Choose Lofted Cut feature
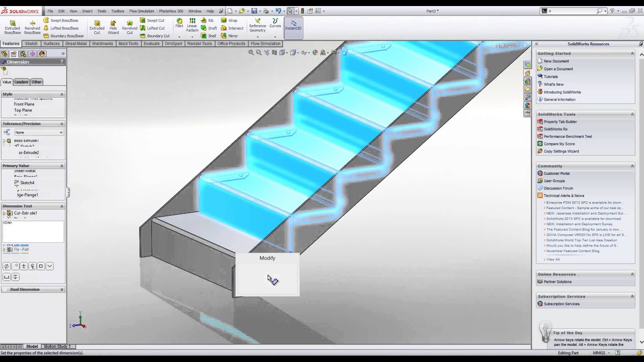644x362 pixels. click(152, 28)
